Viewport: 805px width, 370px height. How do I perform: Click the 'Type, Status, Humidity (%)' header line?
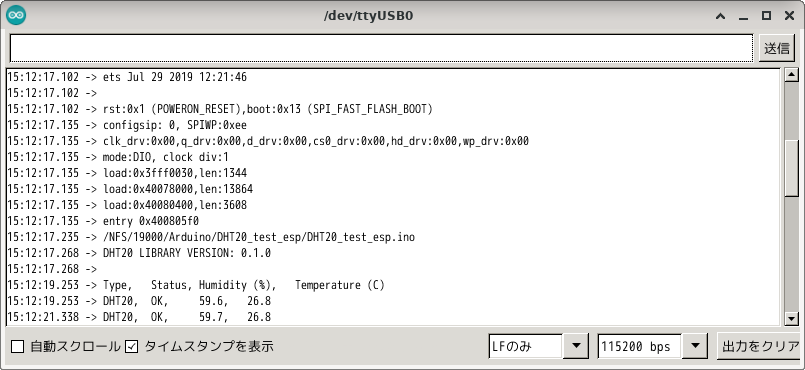coord(196,285)
